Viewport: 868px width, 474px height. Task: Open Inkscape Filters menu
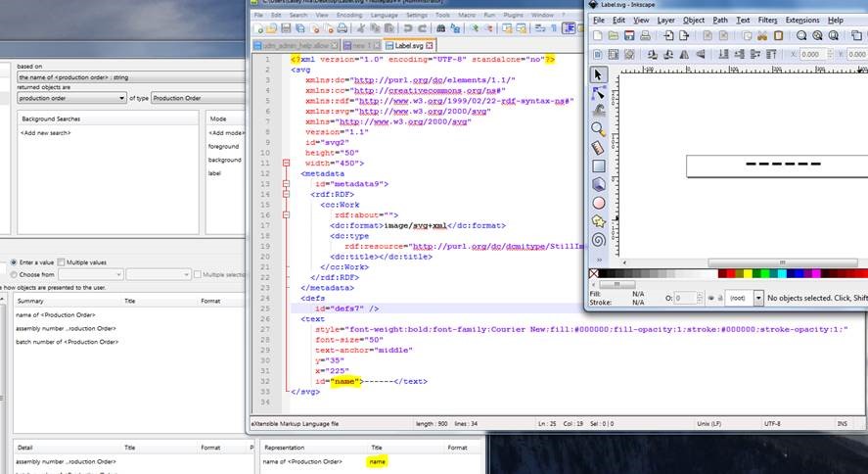pos(768,20)
